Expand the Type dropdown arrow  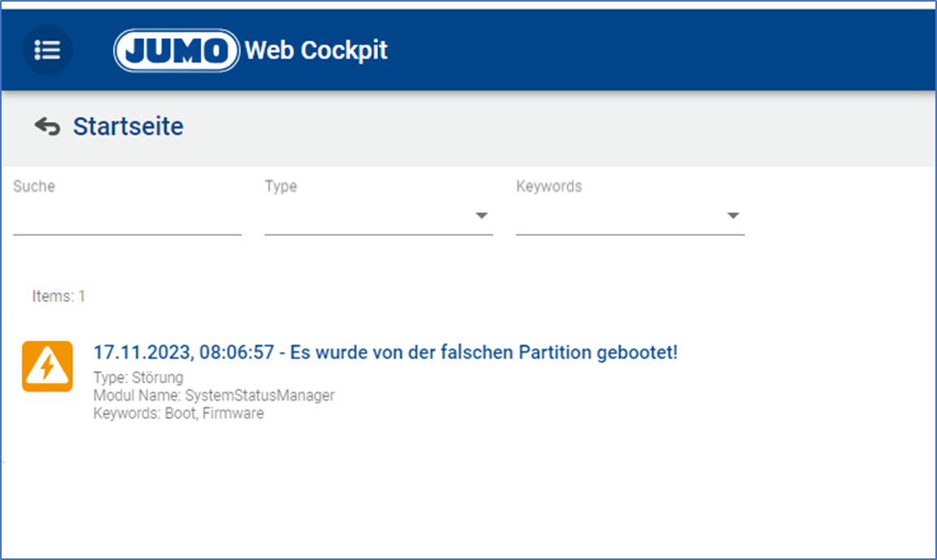click(x=482, y=216)
